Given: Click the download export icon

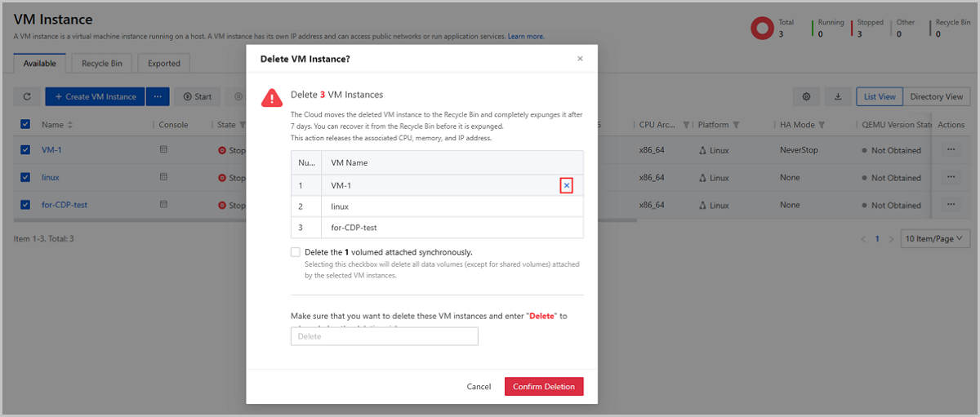Looking at the screenshot, I should [837, 96].
